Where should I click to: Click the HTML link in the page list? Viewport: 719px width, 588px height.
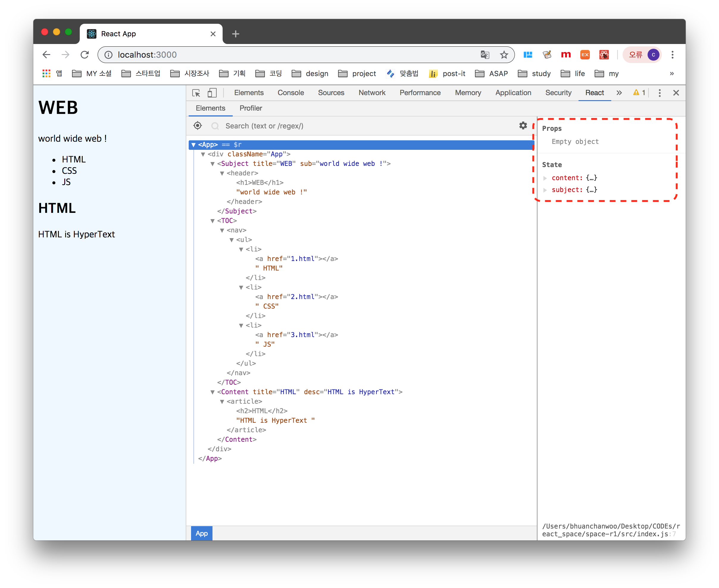[x=74, y=160]
